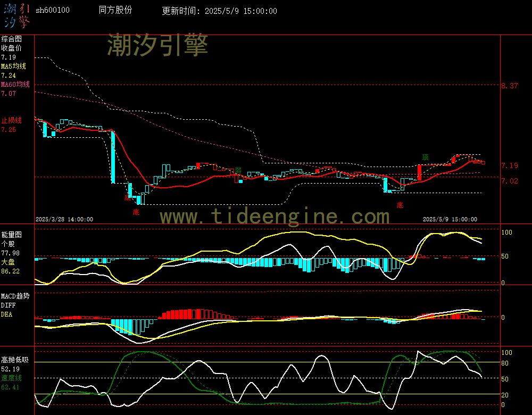The image size is (532, 415).
Task: Click the 100 axis label in 能量图
Action: click(506, 233)
